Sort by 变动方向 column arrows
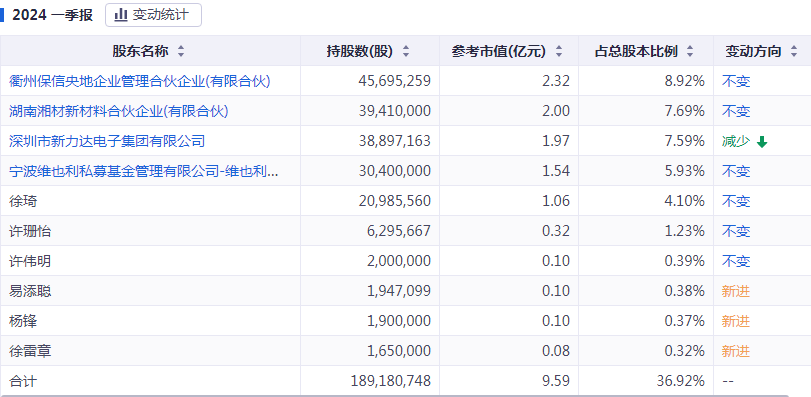The image size is (811, 397). (794, 51)
